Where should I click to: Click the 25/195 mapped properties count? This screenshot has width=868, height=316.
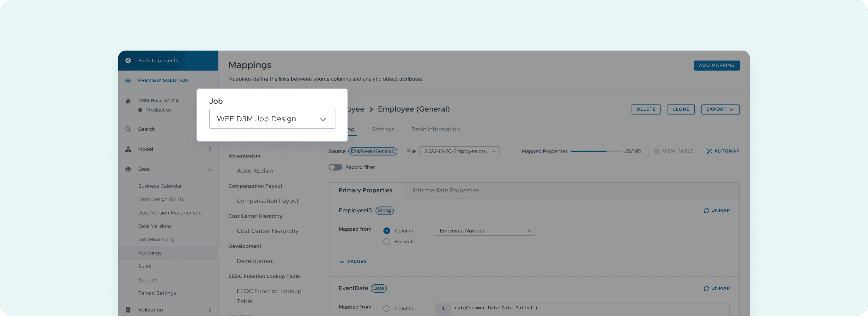tap(632, 151)
